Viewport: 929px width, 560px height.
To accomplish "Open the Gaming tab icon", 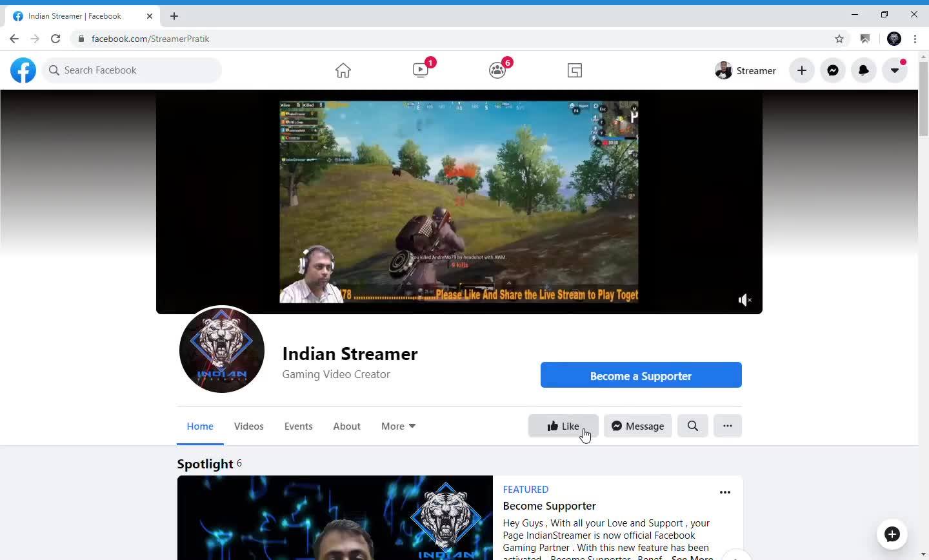I will (x=575, y=70).
